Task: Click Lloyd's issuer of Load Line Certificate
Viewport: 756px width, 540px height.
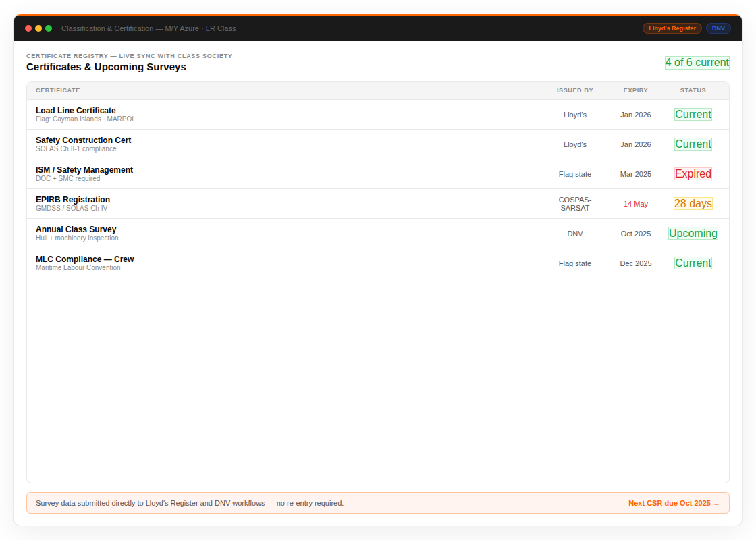Action: pyautogui.click(x=574, y=115)
